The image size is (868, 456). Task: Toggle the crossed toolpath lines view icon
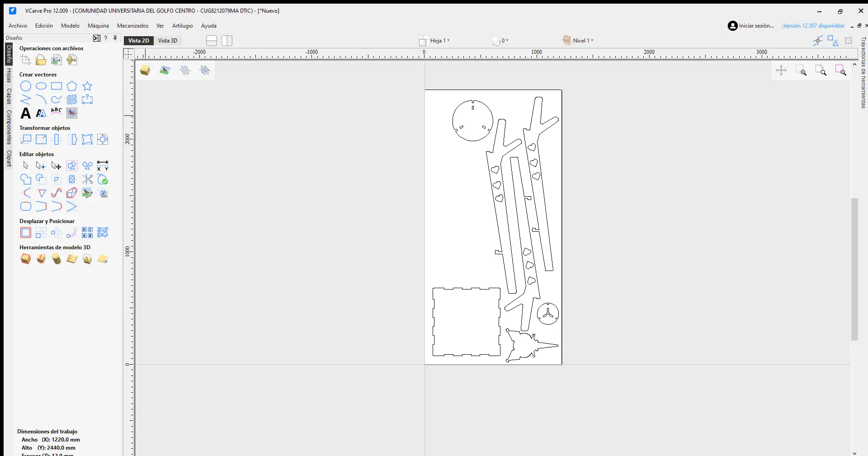point(205,70)
